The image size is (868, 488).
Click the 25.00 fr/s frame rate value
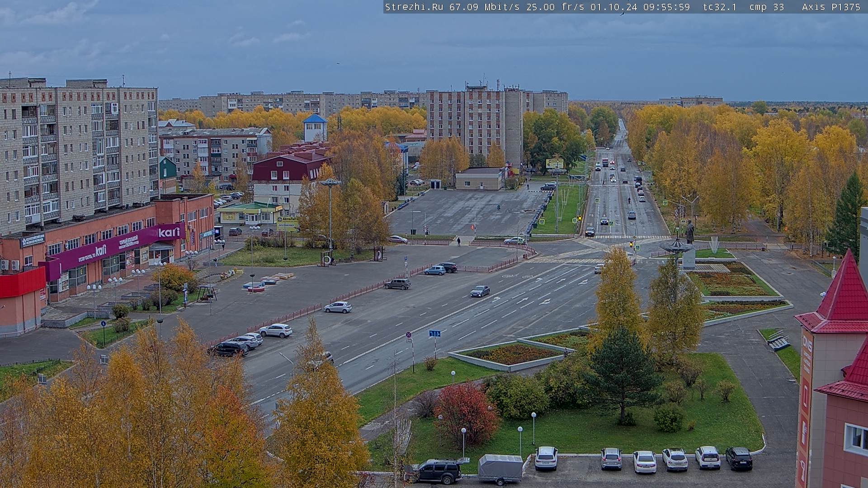[x=555, y=7]
